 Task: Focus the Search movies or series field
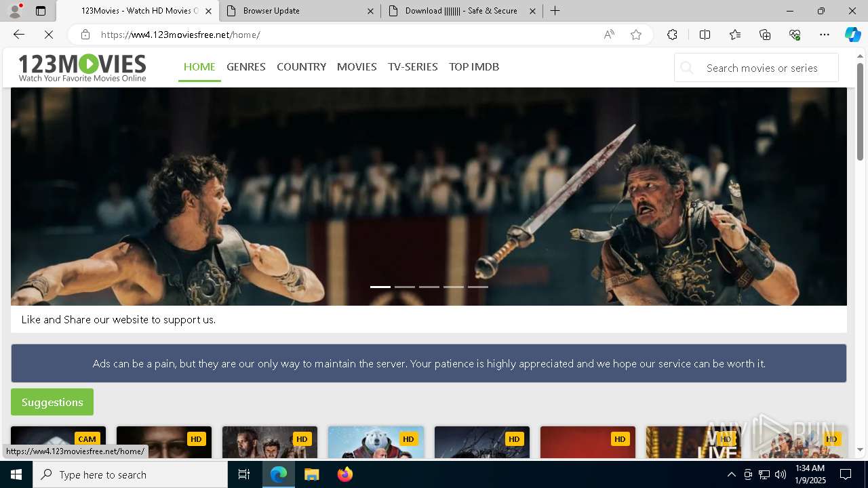[x=756, y=68]
